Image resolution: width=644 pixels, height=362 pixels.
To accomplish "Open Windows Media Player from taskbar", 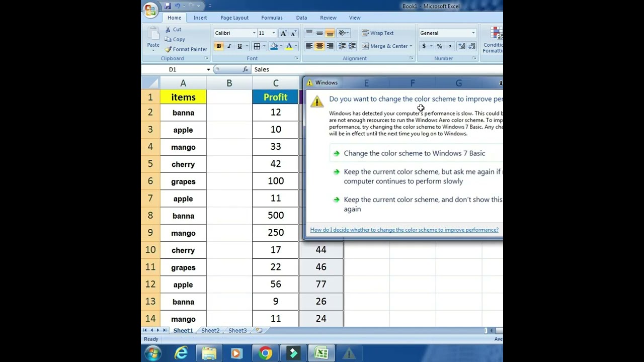I will [236, 353].
